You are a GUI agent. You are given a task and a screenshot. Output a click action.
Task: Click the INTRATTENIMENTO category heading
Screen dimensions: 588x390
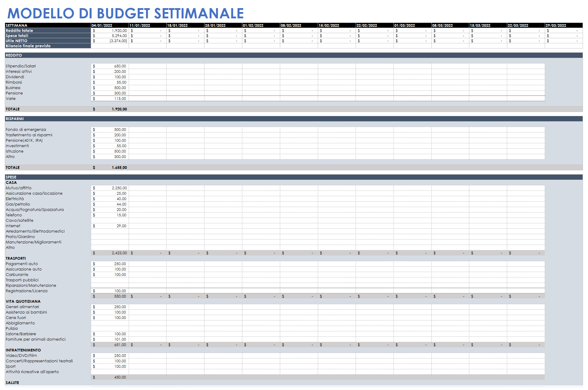point(23,350)
